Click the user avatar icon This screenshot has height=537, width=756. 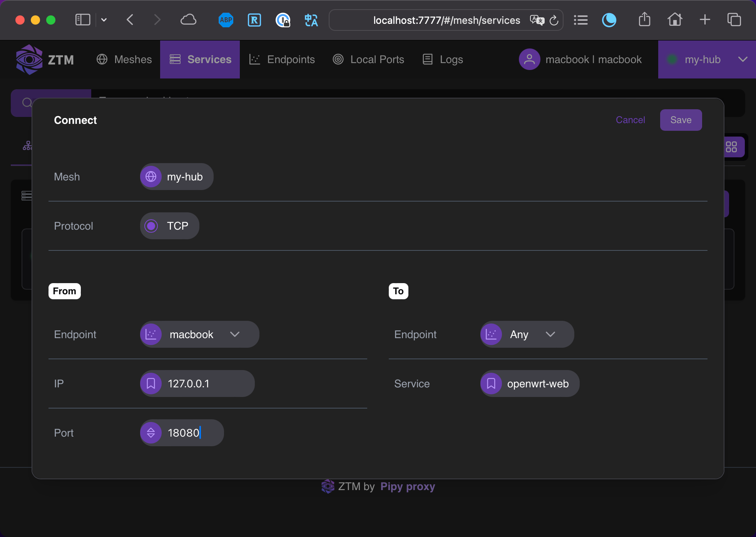click(529, 60)
